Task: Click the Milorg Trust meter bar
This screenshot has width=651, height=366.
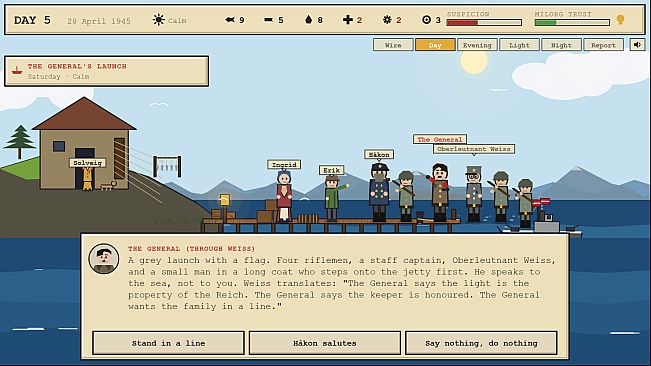Action: pos(572,23)
